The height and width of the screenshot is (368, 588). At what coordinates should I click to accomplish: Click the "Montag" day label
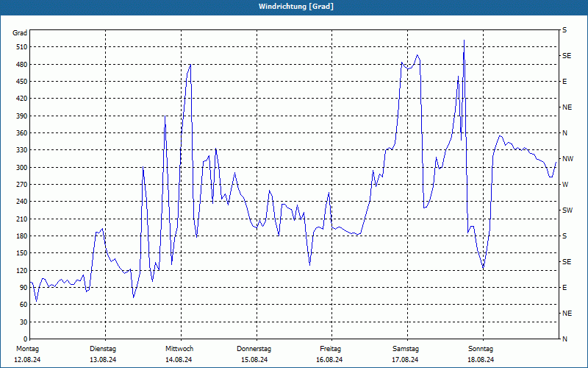click(28, 349)
